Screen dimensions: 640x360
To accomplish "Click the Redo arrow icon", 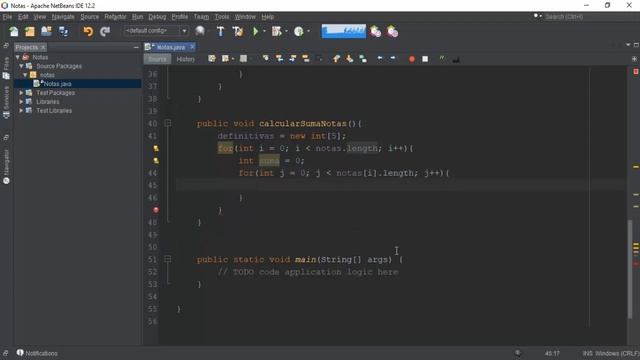I will [105, 31].
